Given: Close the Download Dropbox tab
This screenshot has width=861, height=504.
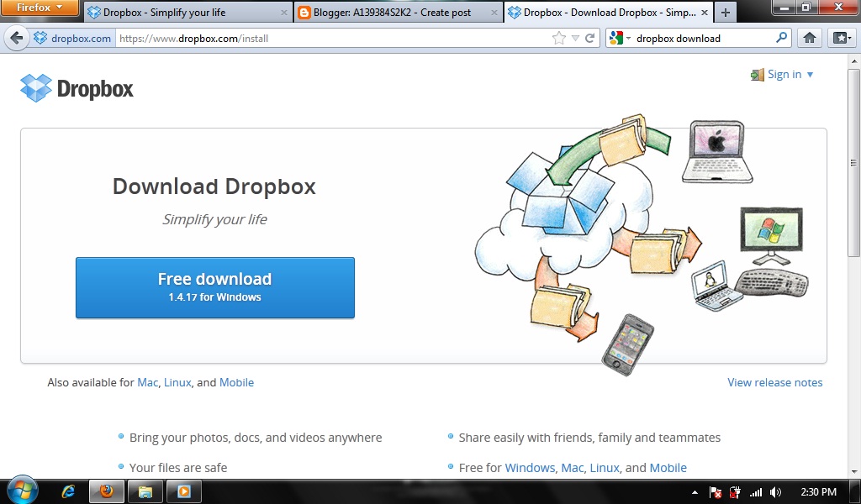Looking at the screenshot, I should [x=705, y=13].
